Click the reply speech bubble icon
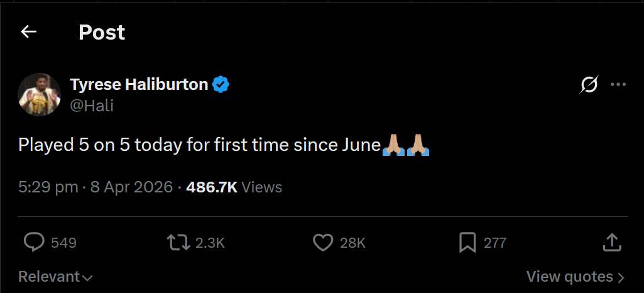644x293 pixels. pyautogui.click(x=34, y=243)
